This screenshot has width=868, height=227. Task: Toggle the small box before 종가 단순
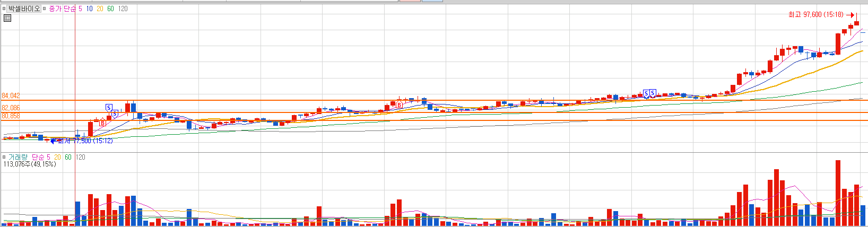tap(45, 9)
